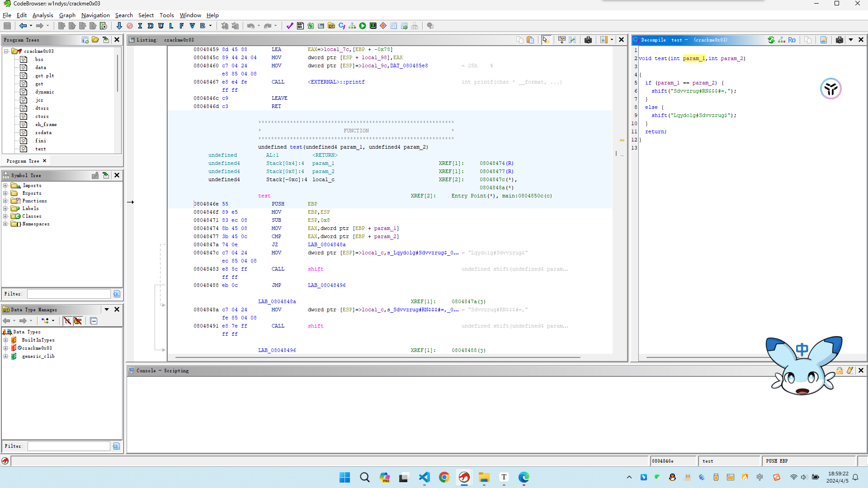The image size is (868, 488).
Task: Click the purple checkmark toolbar icon
Action: 290,26
